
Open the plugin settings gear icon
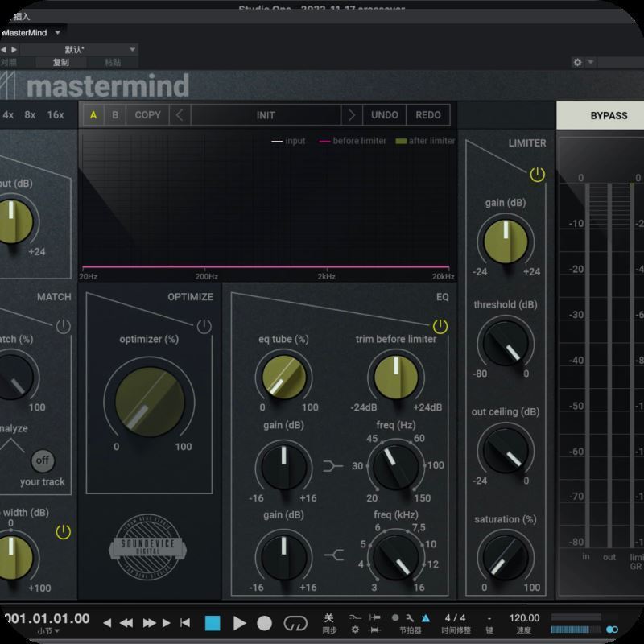click(577, 62)
